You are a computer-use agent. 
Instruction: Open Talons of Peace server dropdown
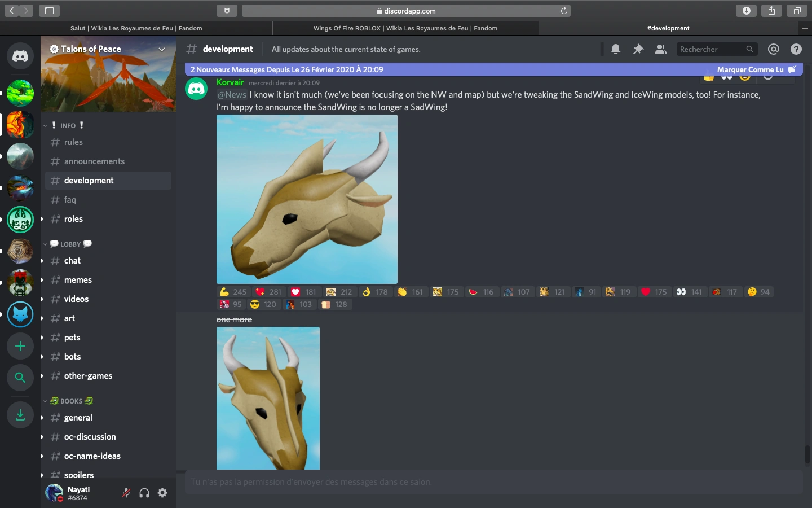(162, 49)
